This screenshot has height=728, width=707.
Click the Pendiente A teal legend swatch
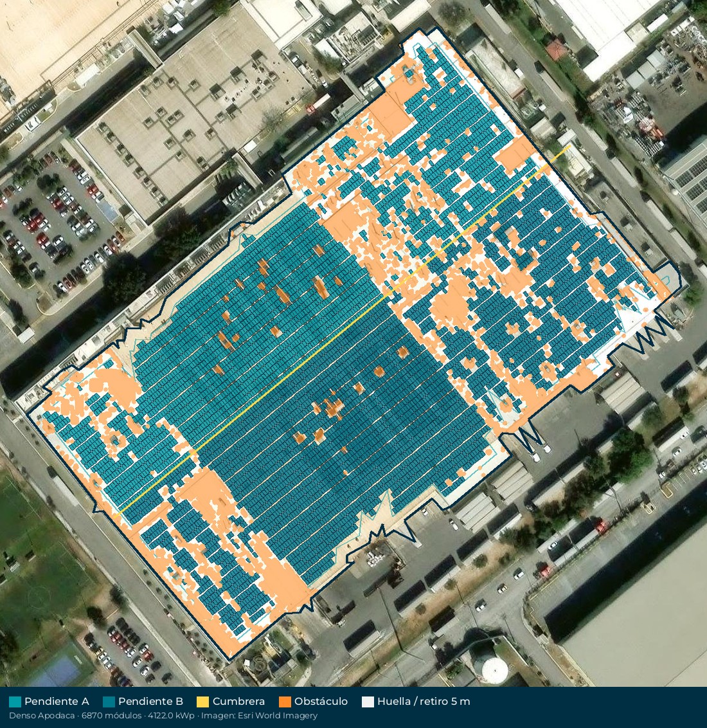point(15,702)
